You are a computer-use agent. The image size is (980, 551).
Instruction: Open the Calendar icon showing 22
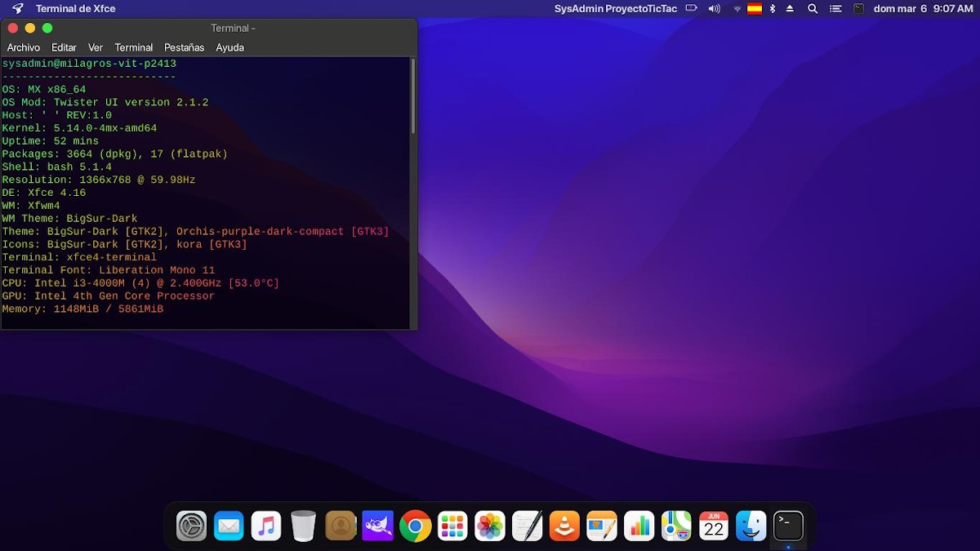pyautogui.click(x=714, y=526)
